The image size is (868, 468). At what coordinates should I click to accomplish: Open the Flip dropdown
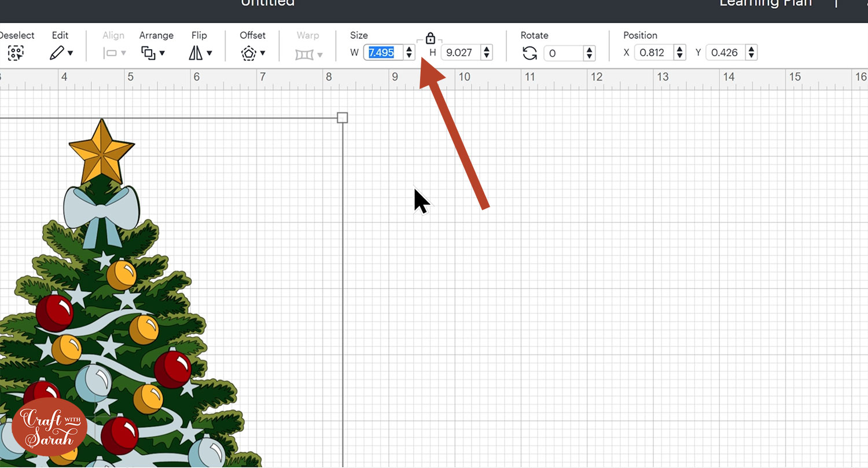tap(200, 53)
